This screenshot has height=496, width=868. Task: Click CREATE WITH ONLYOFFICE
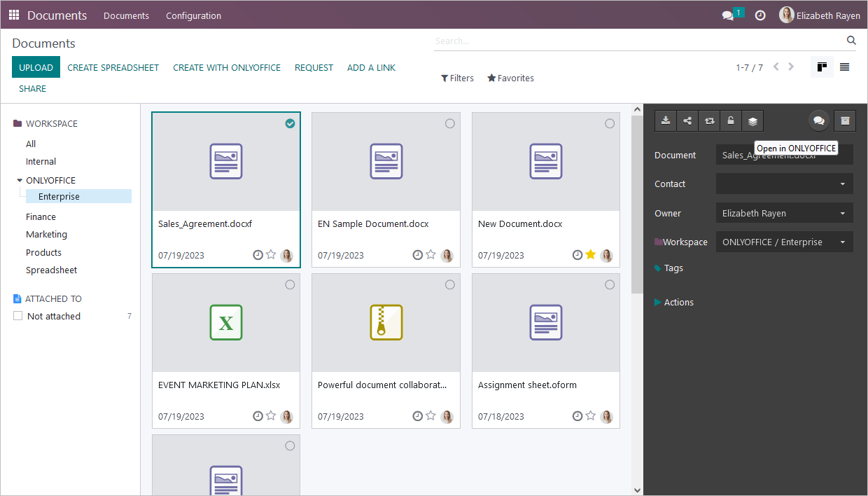(227, 67)
